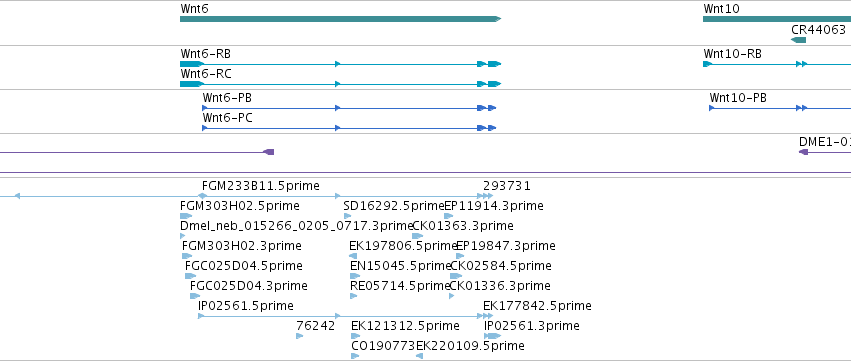851x361 pixels.
Task: Click the 76242 feature arrow
Action: click(x=300, y=336)
